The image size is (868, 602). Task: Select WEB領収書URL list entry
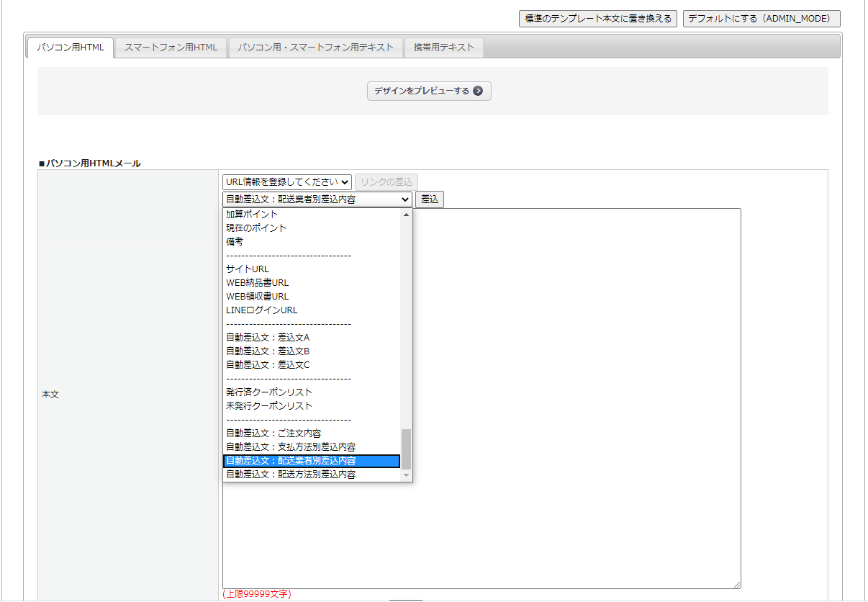(x=258, y=297)
